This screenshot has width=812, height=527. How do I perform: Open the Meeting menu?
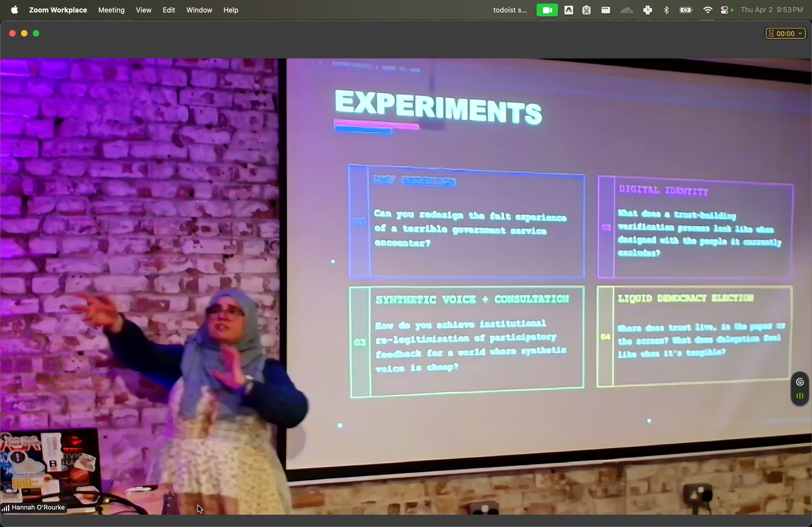[111, 10]
